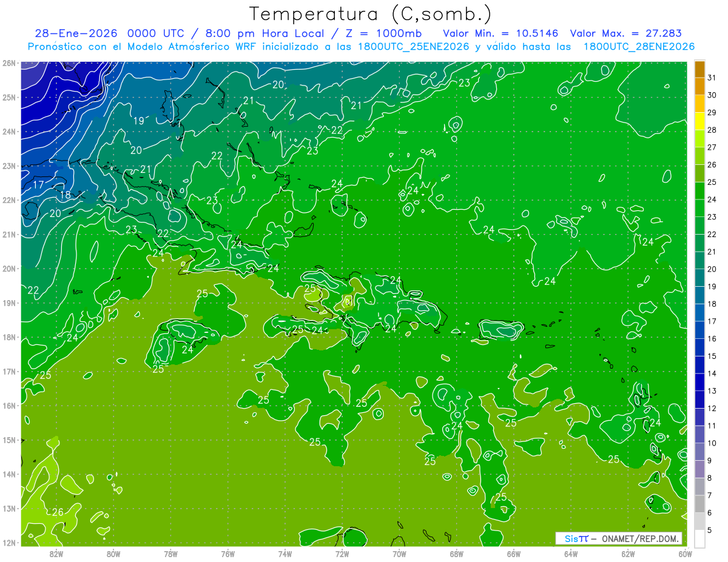Pick the gray swatch between 6 and 7
This screenshot has height=562, width=728.
(x=699, y=504)
